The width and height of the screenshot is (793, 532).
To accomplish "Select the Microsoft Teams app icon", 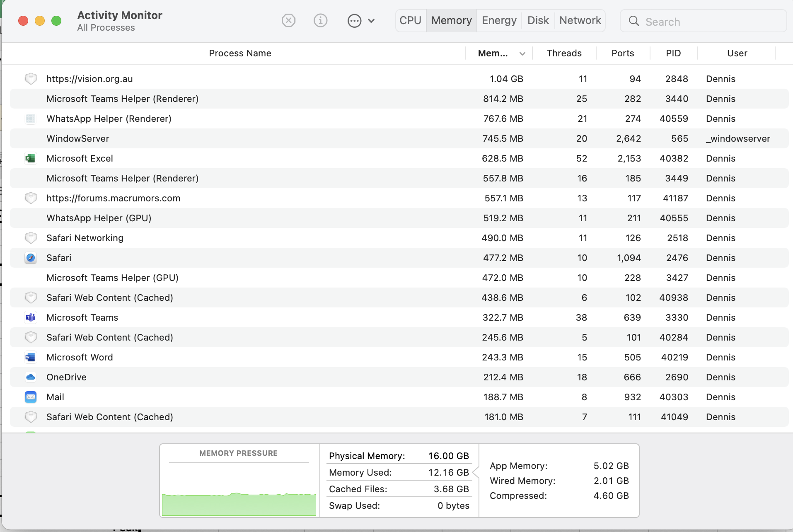I will tap(31, 317).
